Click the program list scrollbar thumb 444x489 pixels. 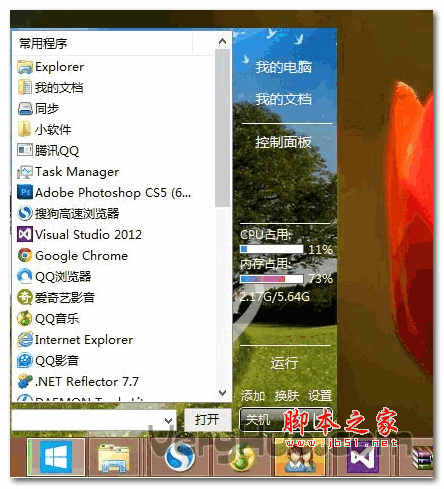(222, 128)
